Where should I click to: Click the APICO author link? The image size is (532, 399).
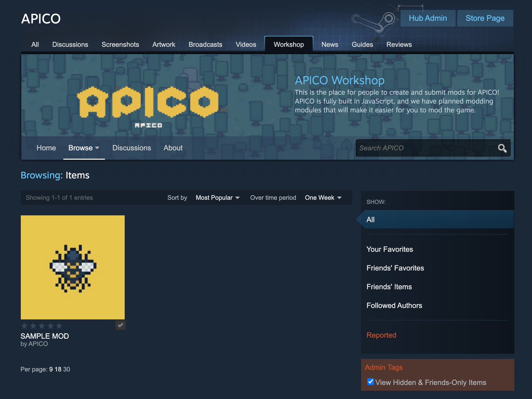[x=38, y=344]
